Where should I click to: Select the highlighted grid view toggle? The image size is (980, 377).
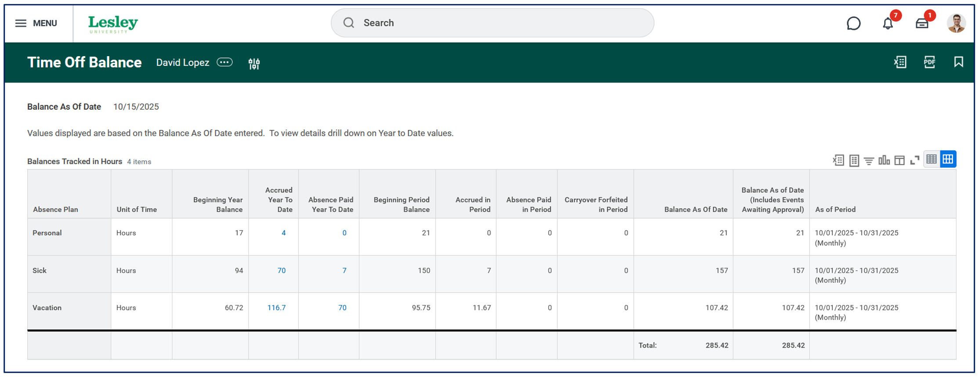[948, 159]
